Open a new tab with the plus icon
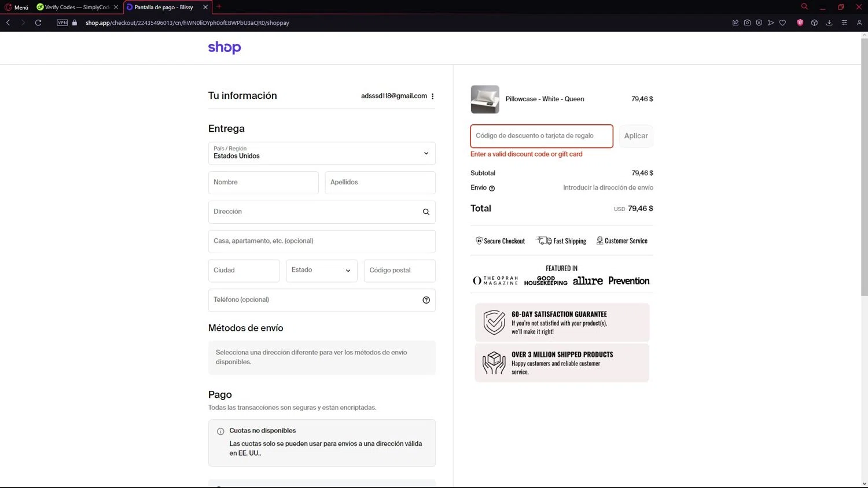The height and width of the screenshot is (488, 868). coord(219,7)
